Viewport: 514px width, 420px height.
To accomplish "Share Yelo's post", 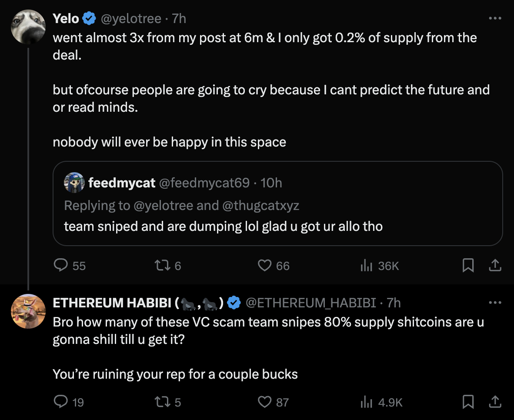I will tap(495, 265).
